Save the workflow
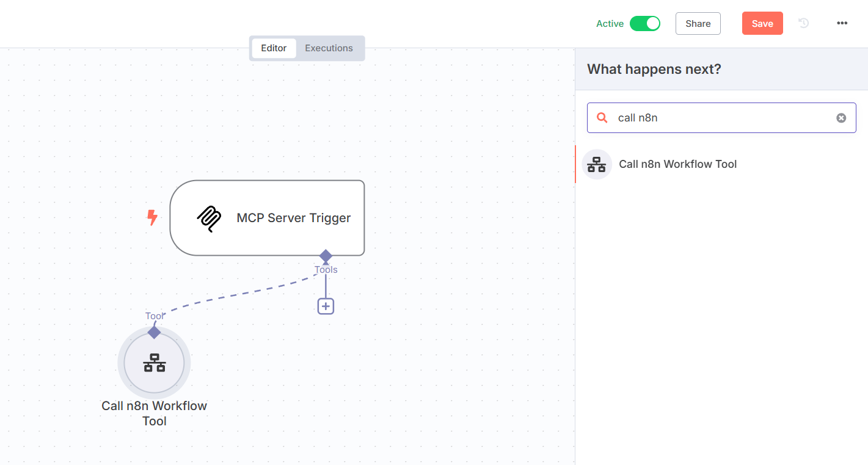This screenshot has width=868, height=465. [x=762, y=23]
